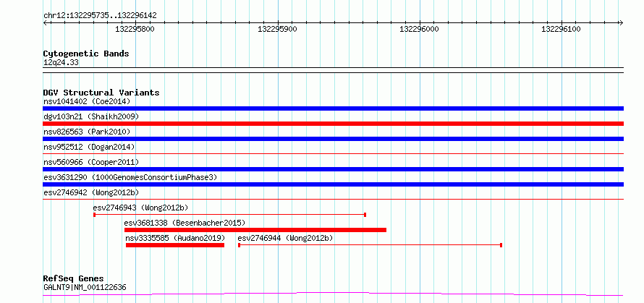Click the 132295900 ruler position label

click(278, 29)
